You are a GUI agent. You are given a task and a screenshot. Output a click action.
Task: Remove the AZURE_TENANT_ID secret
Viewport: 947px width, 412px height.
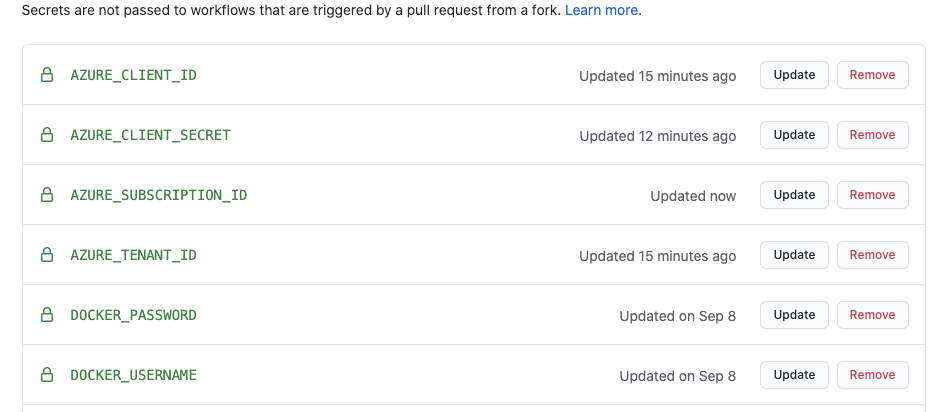pyautogui.click(x=872, y=255)
